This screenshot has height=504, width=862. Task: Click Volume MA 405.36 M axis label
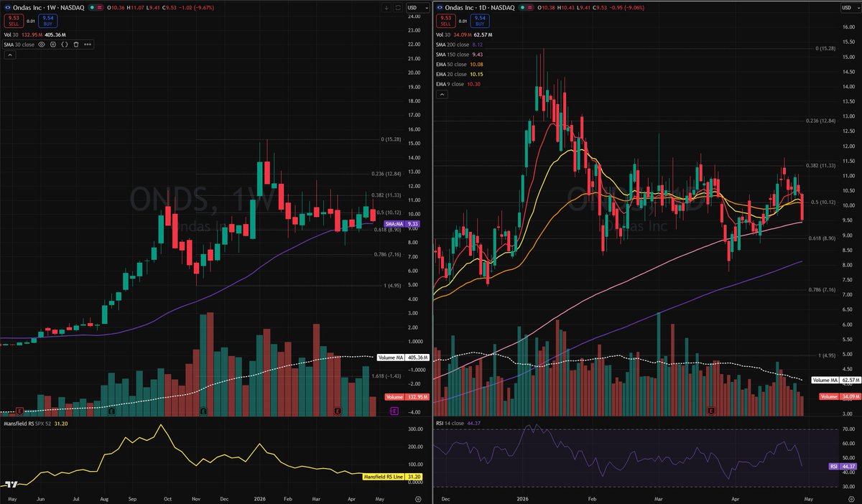click(403, 357)
